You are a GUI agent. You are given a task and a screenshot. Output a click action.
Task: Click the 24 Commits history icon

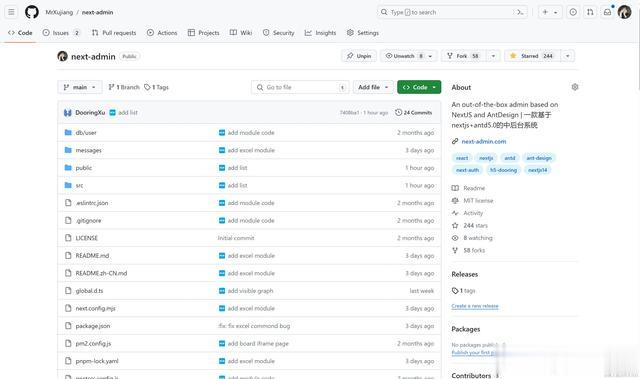(398, 113)
